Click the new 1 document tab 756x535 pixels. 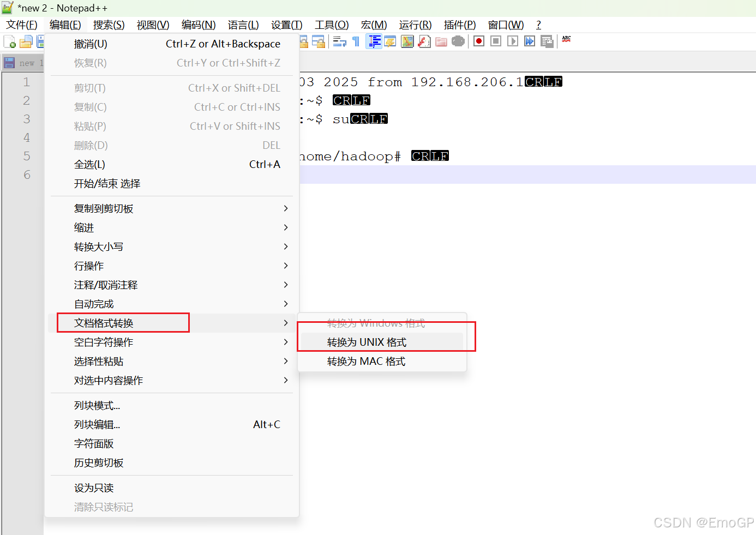point(24,63)
